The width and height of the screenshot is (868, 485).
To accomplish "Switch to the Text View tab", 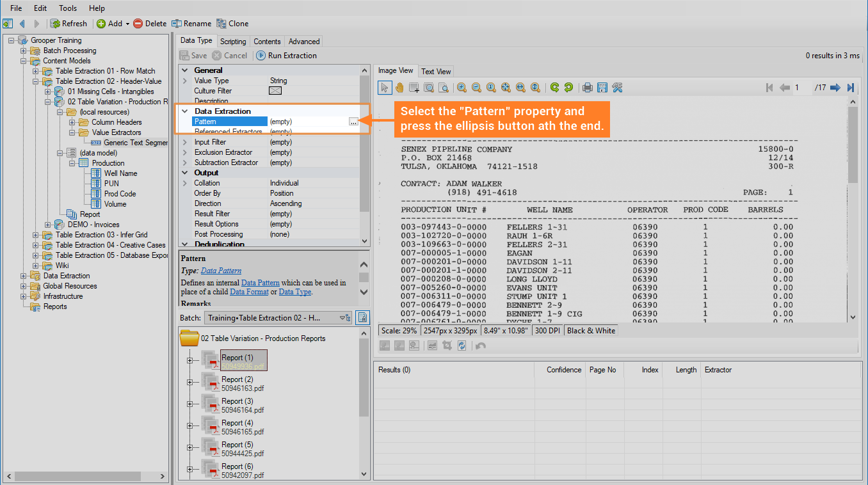I will (x=436, y=71).
